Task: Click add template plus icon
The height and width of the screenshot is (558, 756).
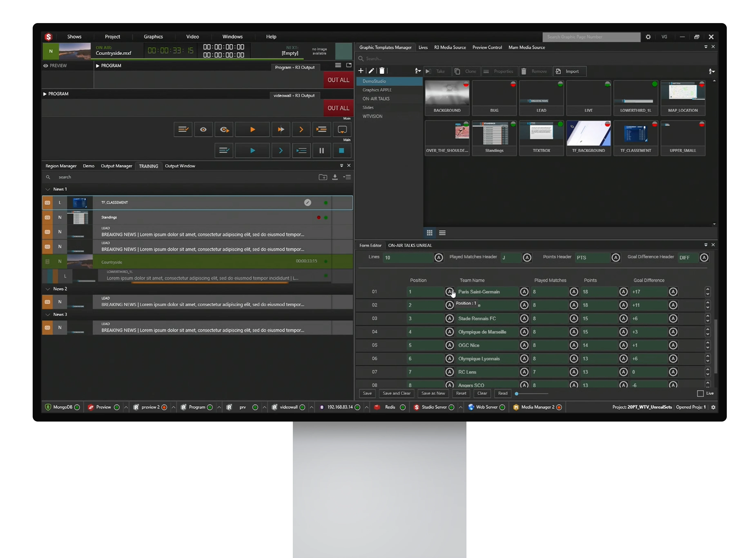Action: click(x=361, y=71)
